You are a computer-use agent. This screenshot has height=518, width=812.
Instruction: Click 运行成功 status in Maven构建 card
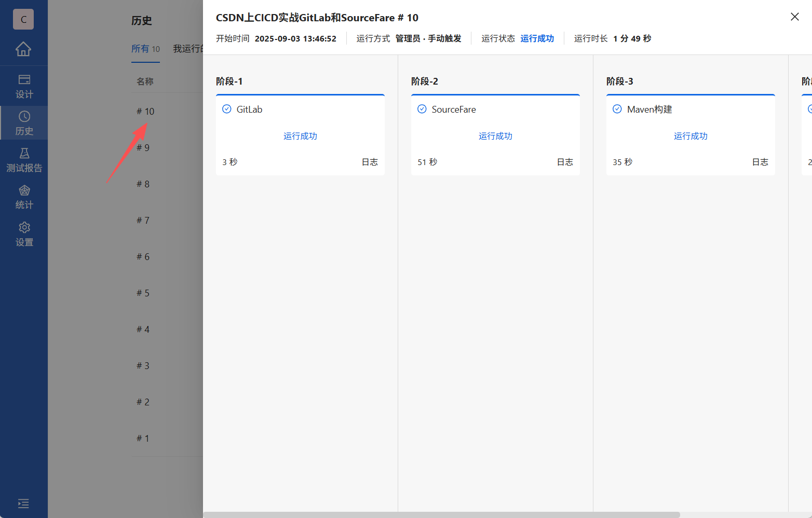691,136
